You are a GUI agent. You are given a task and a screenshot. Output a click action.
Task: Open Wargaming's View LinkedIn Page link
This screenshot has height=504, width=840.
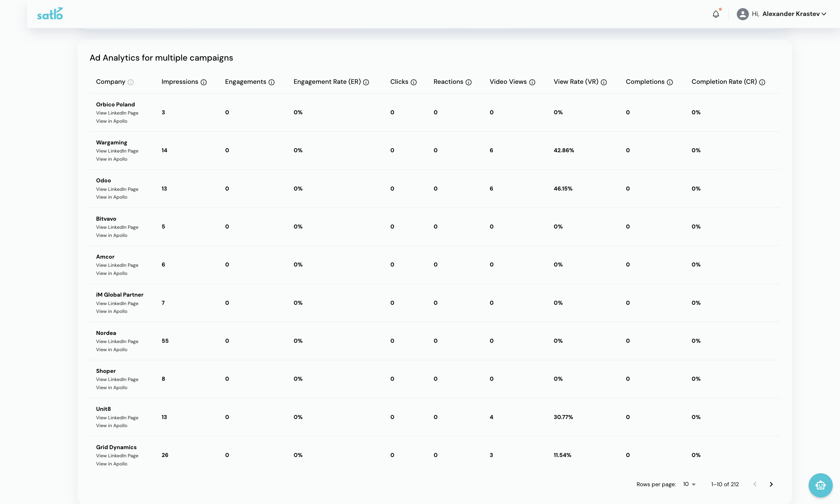coord(117,151)
